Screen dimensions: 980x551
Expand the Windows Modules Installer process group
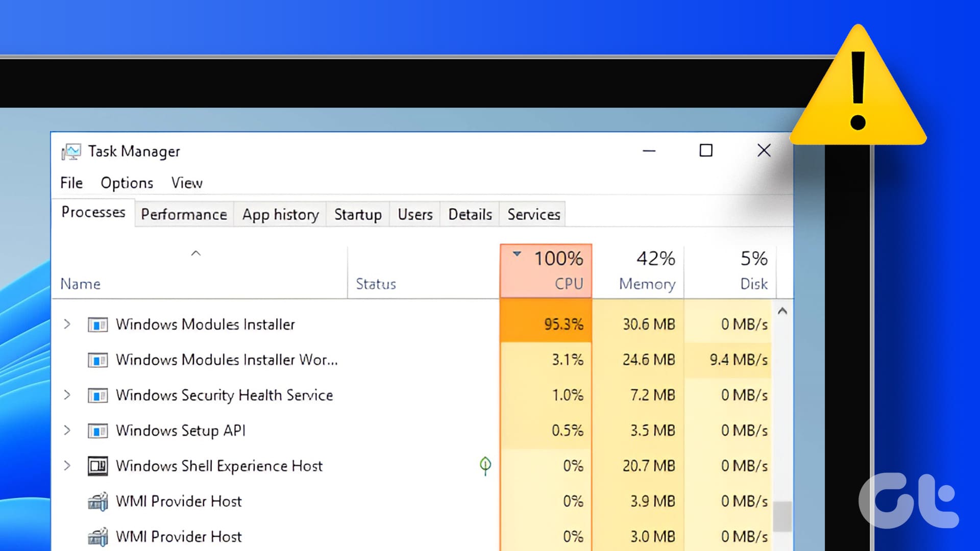(67, 324)
